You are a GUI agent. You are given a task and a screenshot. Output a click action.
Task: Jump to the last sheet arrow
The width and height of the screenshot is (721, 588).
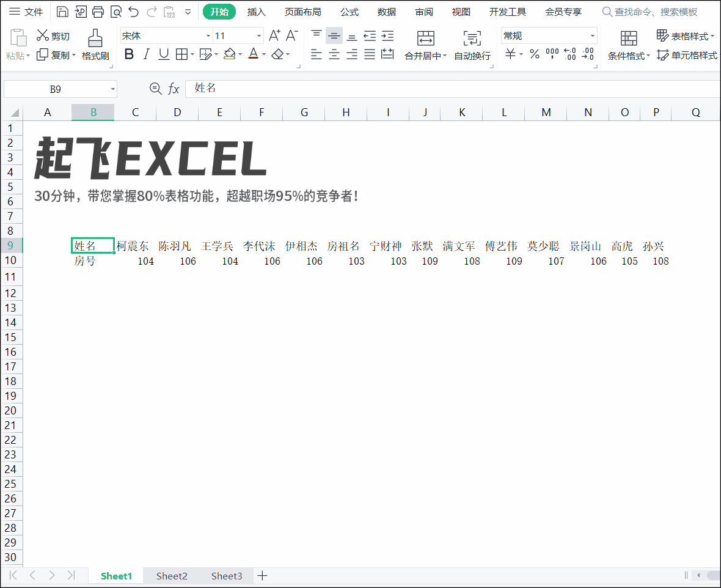71,575
